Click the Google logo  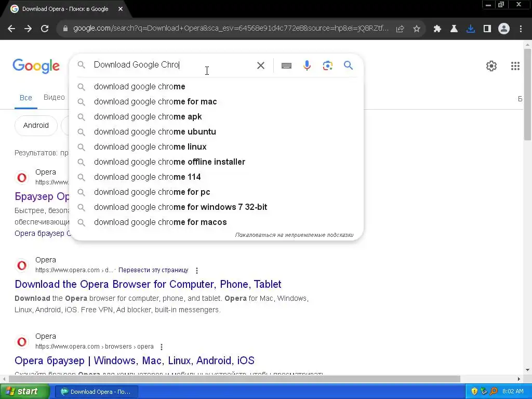(x=36, y=66)
